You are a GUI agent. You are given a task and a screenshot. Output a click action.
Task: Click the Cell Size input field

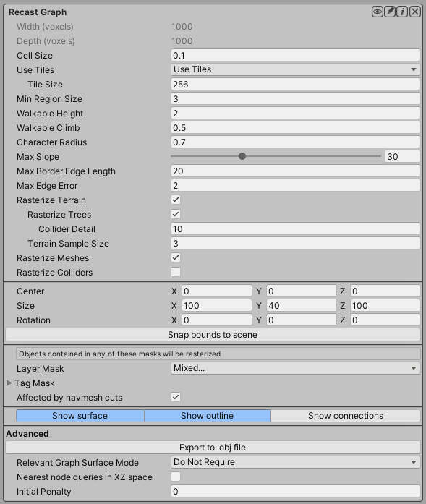296,55
